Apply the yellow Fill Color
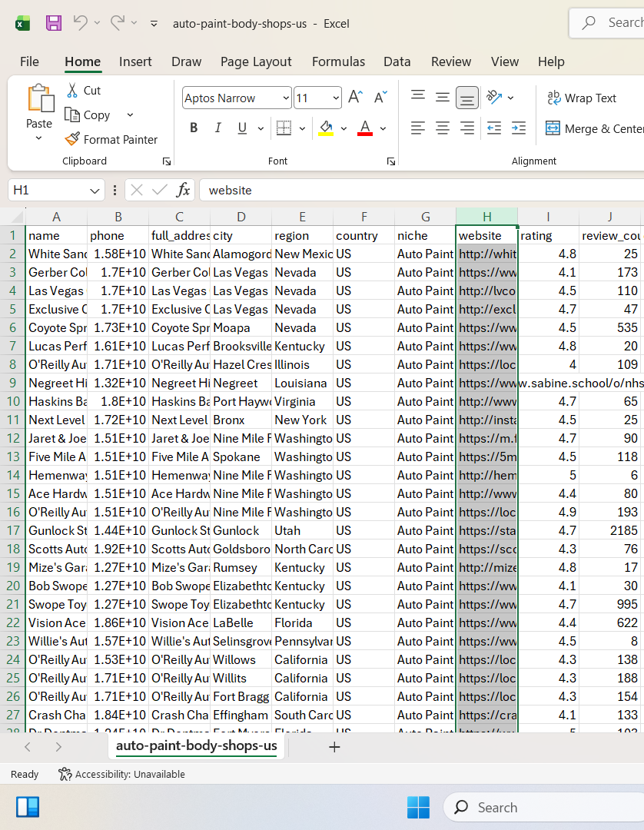 (326, 128)
